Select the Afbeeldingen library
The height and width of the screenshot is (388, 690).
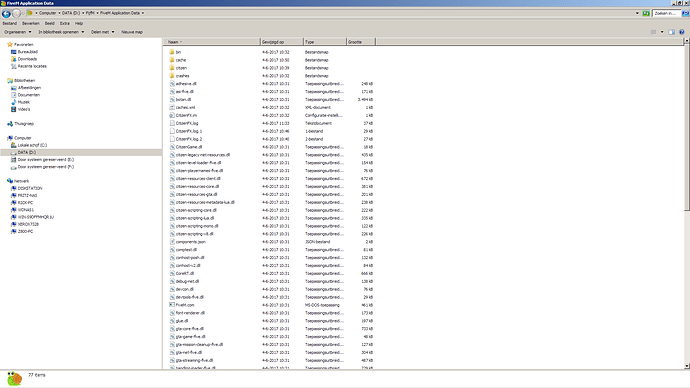coord(26,88)
